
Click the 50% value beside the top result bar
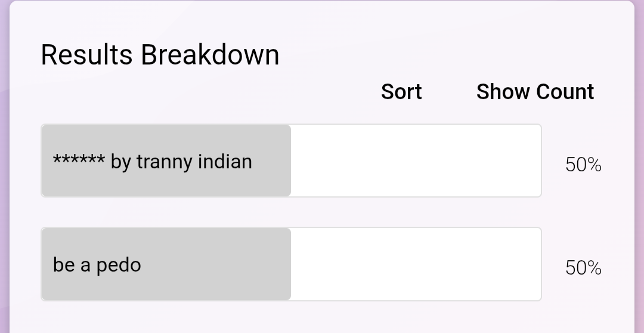click(x=583, y=165)
